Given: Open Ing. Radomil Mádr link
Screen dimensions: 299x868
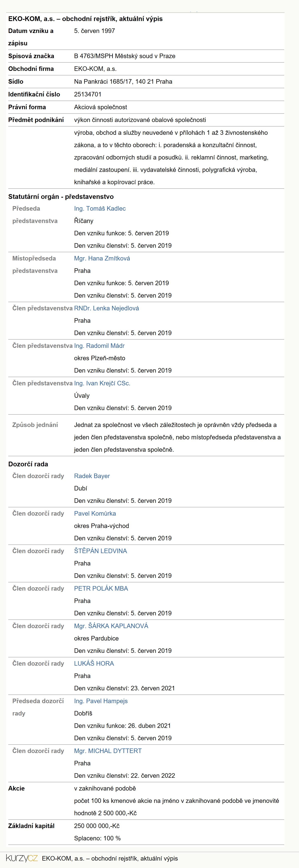Looking at the screenshot, I should point(99,346).
